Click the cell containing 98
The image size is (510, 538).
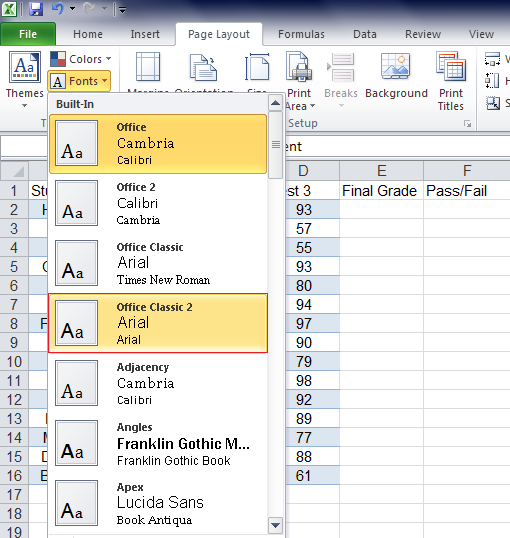click(x=312, y=381)
